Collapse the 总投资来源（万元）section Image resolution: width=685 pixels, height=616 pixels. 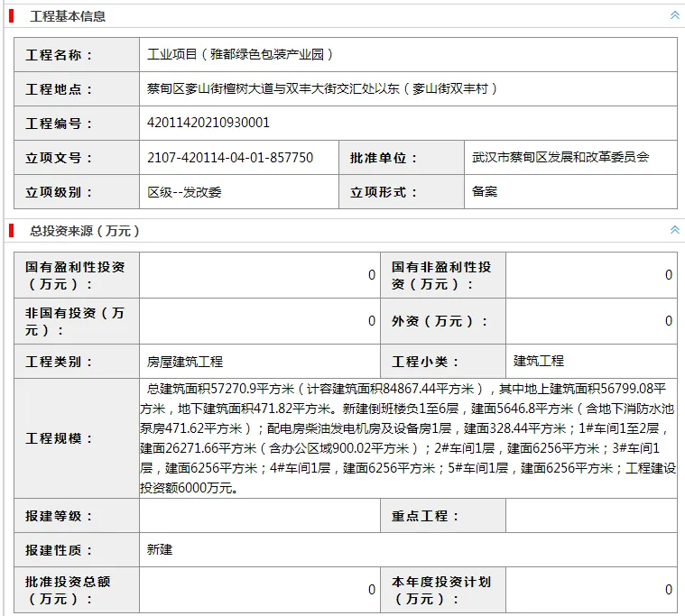pos(674,230)
